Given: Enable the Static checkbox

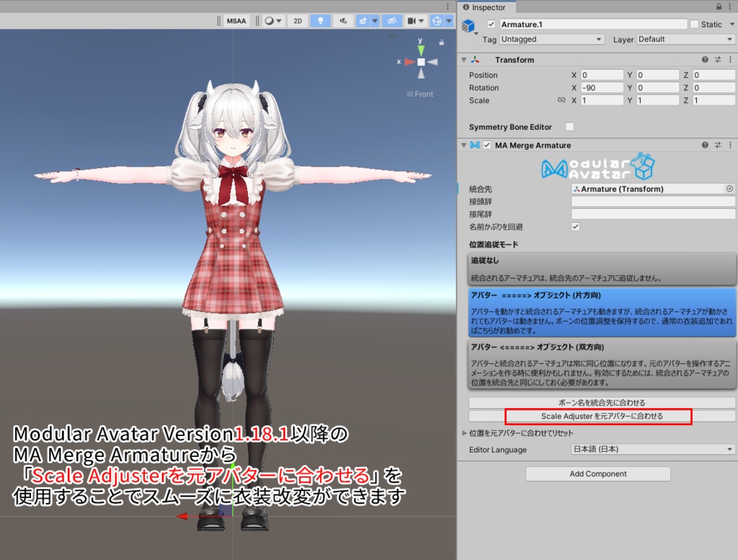Looking at the screenshot, I should [x=694, y=24].
